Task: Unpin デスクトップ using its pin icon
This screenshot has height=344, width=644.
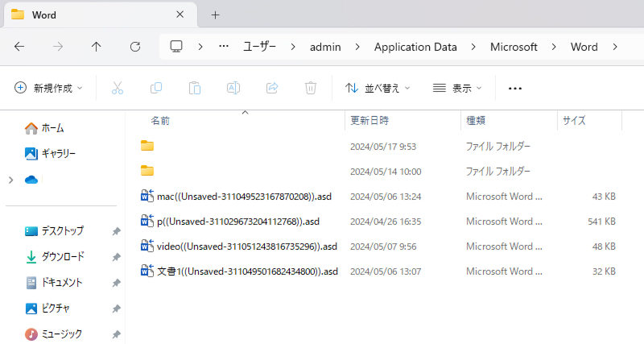Action: tap(116, 231)
